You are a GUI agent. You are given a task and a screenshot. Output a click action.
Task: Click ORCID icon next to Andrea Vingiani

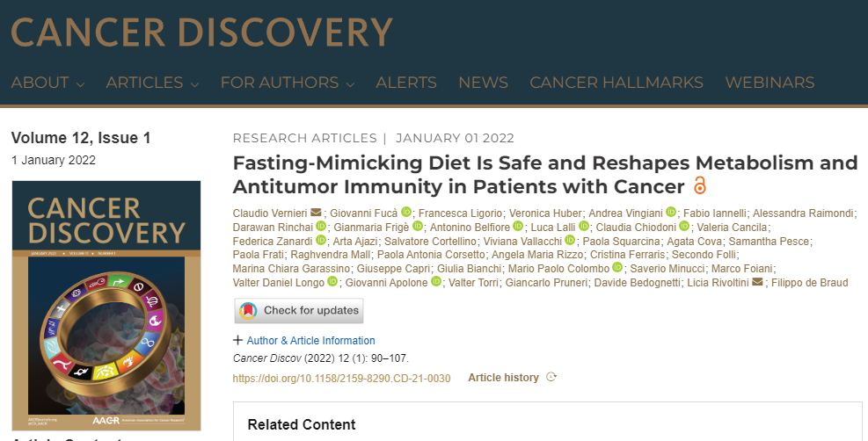[x=671, y=212]
